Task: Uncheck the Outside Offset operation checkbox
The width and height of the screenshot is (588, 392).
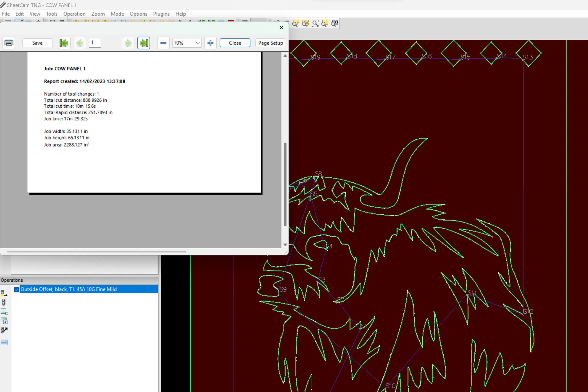Action: [x=16, y=289]
